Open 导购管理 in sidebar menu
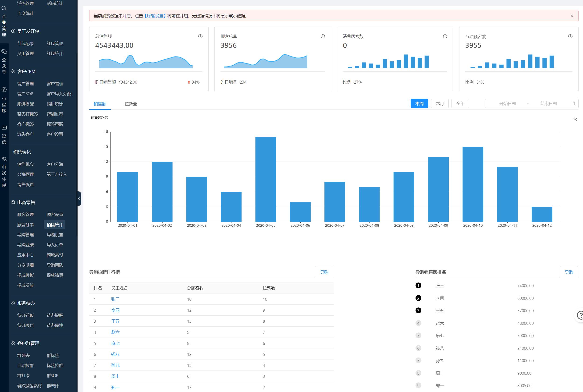The width and height of the screenshot is (583, 392). tap(25, 235)
